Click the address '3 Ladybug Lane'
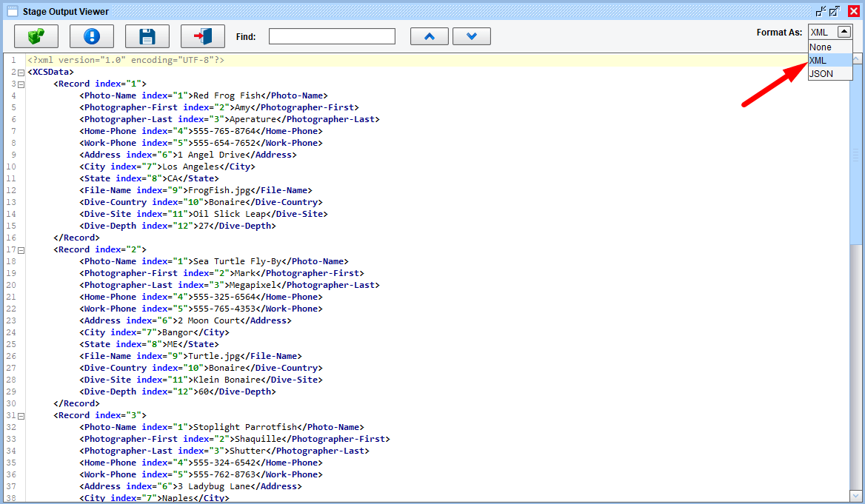The width and height of the screenshot is (865, 504). 214,486
